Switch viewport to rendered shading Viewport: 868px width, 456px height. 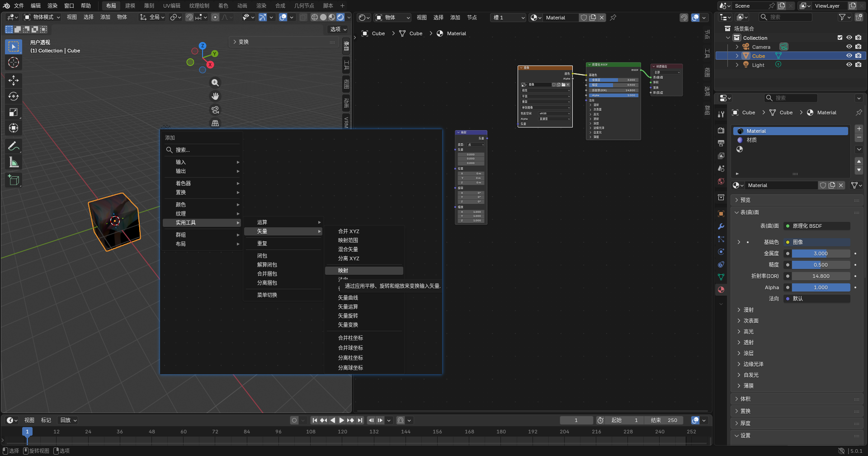[x=340, y=17]
